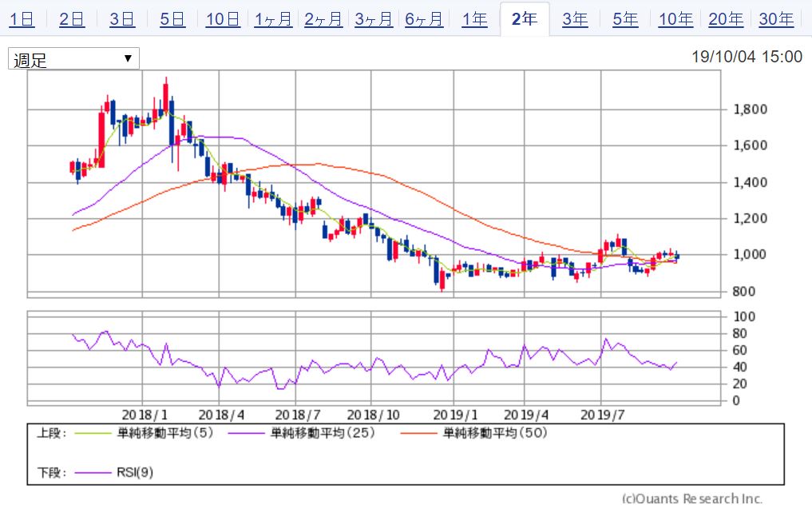Screen dimensions: 812x517
Task: Click the 19/10/04 15:00 timestamp
Action: (x=747, y=57)
